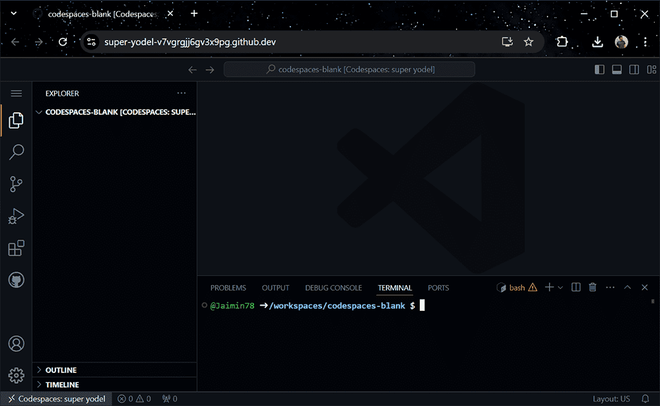This screenshot has height=406, width=660.
Task: Click the github.dev URL address bar
Action: (190, 42)
